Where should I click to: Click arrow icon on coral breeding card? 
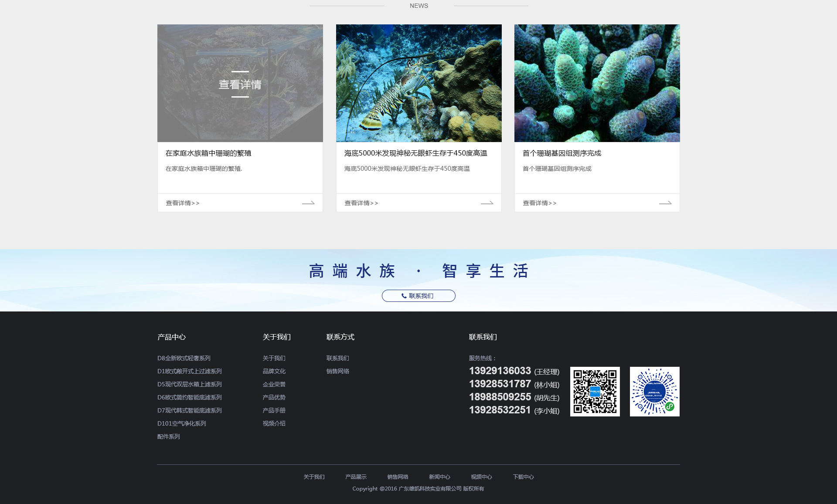(308, 203)
